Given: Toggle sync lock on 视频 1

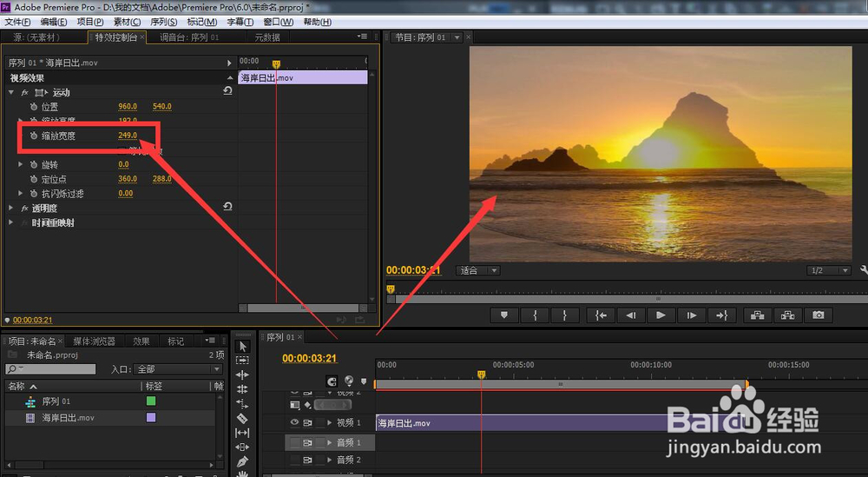Looking at the screenshot, I should 307,423.
